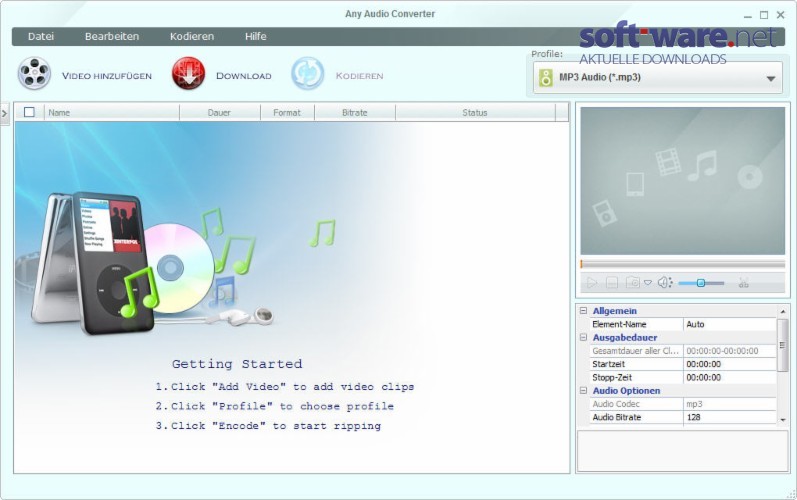Click the Allgemein section heading

pos(615,310)
